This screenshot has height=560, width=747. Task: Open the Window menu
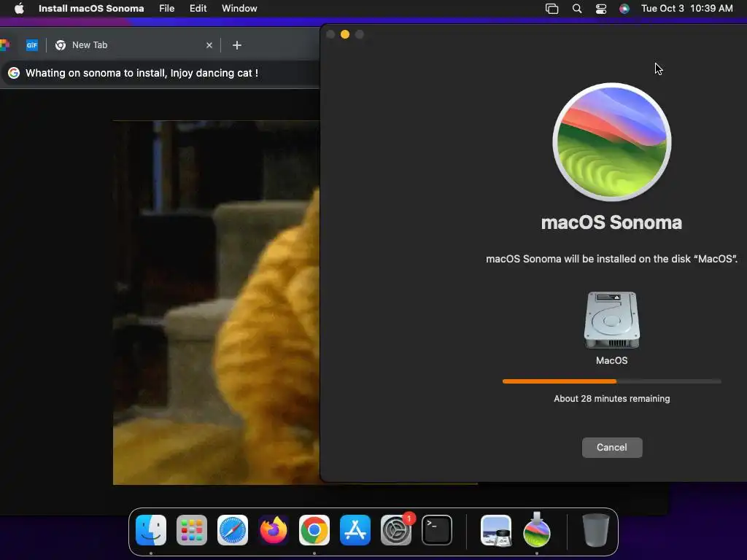tap(239, 8)
